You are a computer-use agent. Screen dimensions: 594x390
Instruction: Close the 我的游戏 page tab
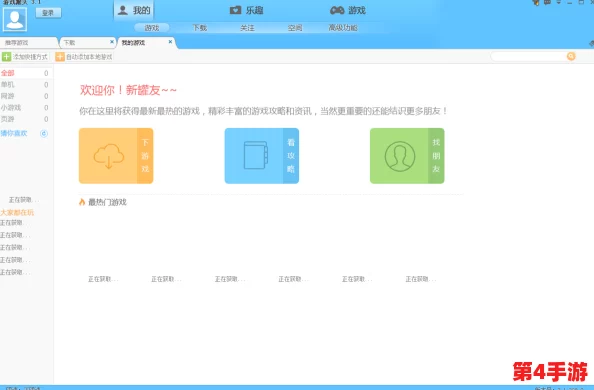[170, 42]
